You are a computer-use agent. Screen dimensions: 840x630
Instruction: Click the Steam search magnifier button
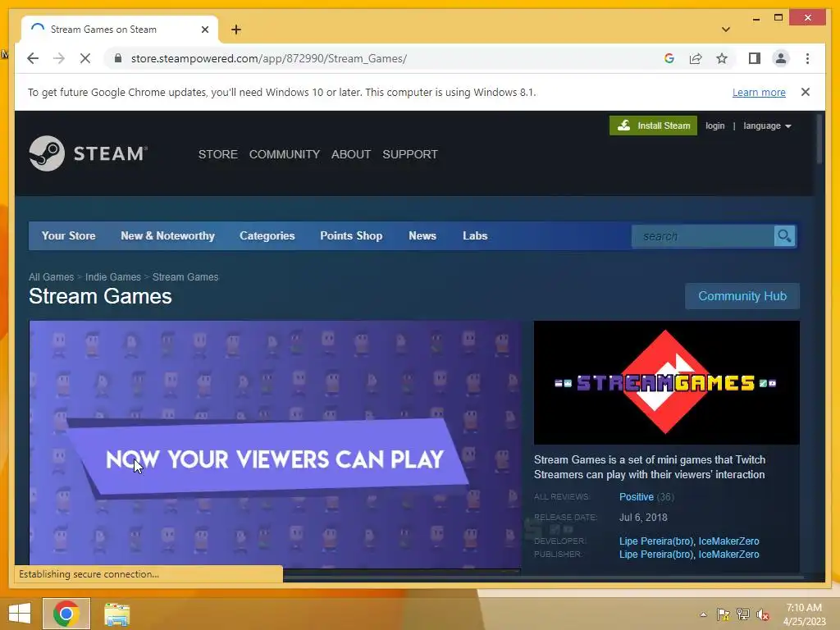click(785, 235)
